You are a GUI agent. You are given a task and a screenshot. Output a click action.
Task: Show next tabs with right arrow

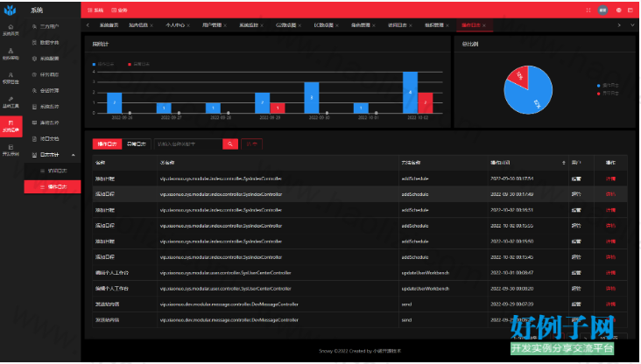619,25
